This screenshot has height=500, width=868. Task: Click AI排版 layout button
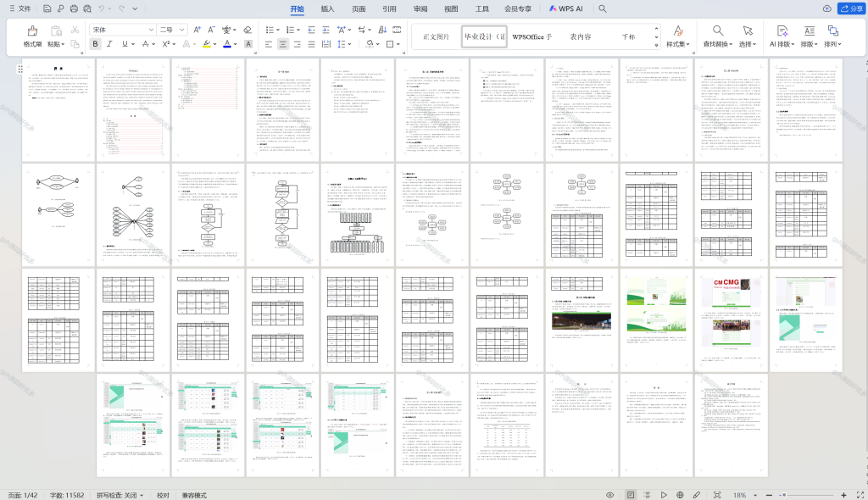pyautogui.click(x=782, y=36)
